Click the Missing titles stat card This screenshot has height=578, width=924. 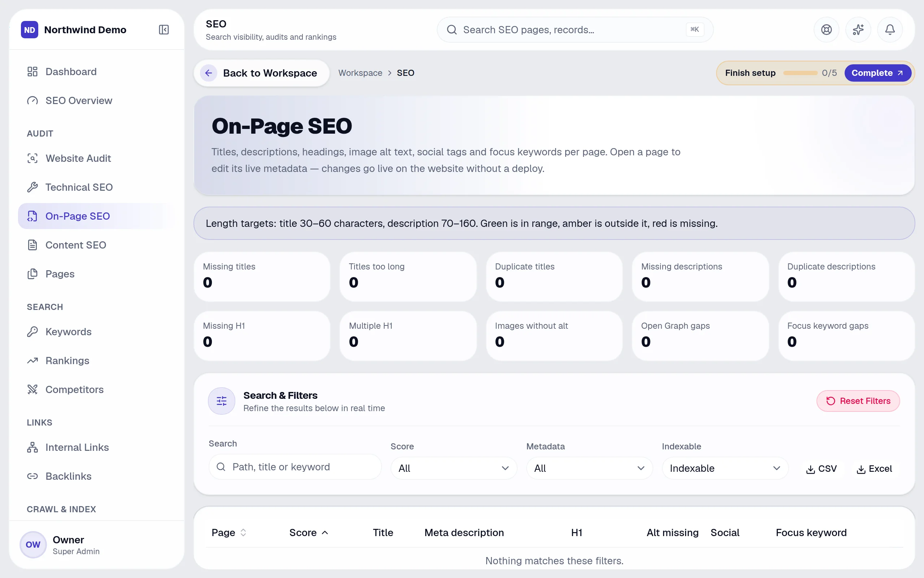pyautogui.click(x=262, y=276)
